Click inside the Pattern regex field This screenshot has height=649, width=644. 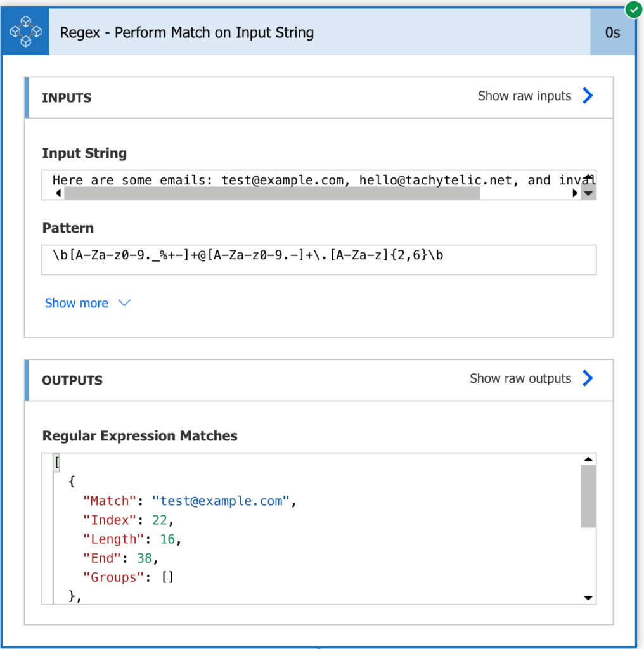click(319, 259)
